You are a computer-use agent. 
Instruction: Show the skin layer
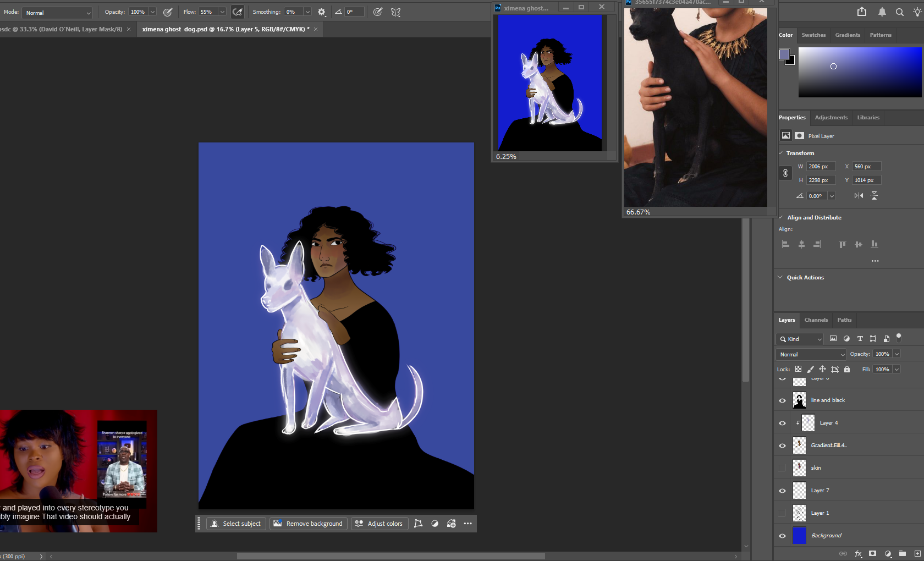tap(782, 468)
